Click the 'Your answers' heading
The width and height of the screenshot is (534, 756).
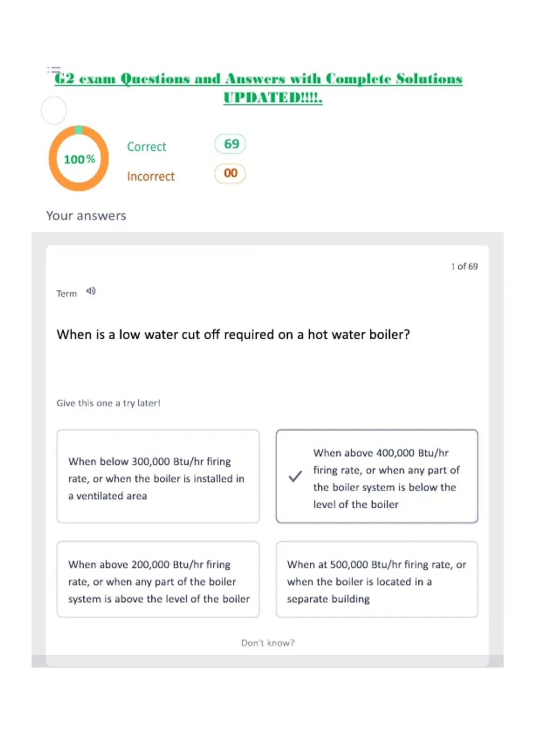click(x=86, y=216)
